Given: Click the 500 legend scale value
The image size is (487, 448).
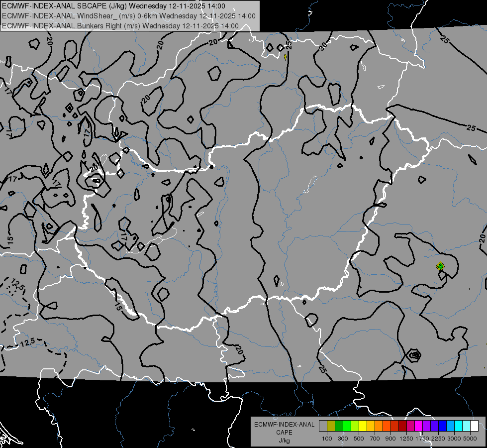Looking at the screenshot, I should tap(359, 439).
